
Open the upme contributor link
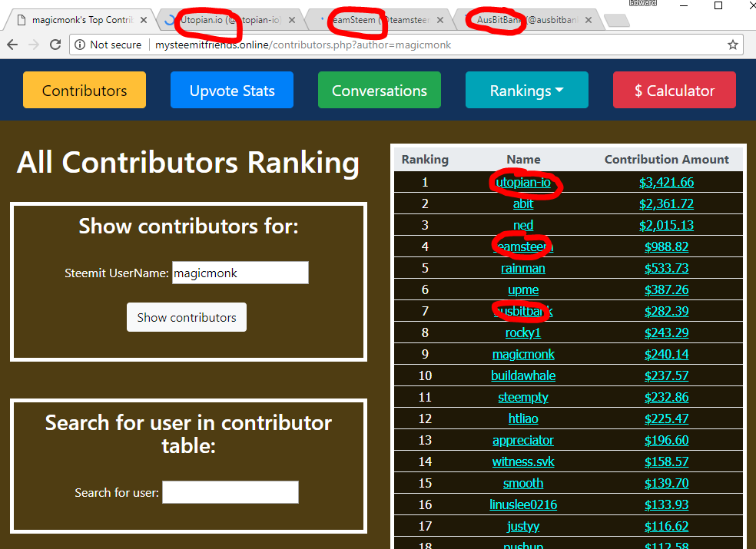pos(523,289)
